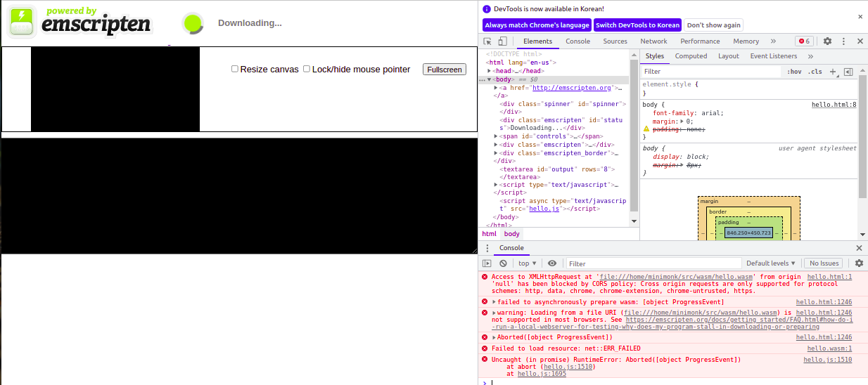This screenshot has width=868, height=385.
Task: Select the Console drawer tab
Action: pyautogui.click(x=511, y=248)
